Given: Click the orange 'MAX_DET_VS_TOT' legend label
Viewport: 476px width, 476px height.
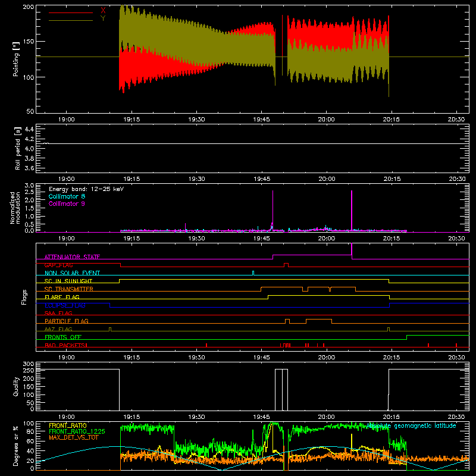Looking at the screenshot, I should pyautogui.click(x=73, y=437).
